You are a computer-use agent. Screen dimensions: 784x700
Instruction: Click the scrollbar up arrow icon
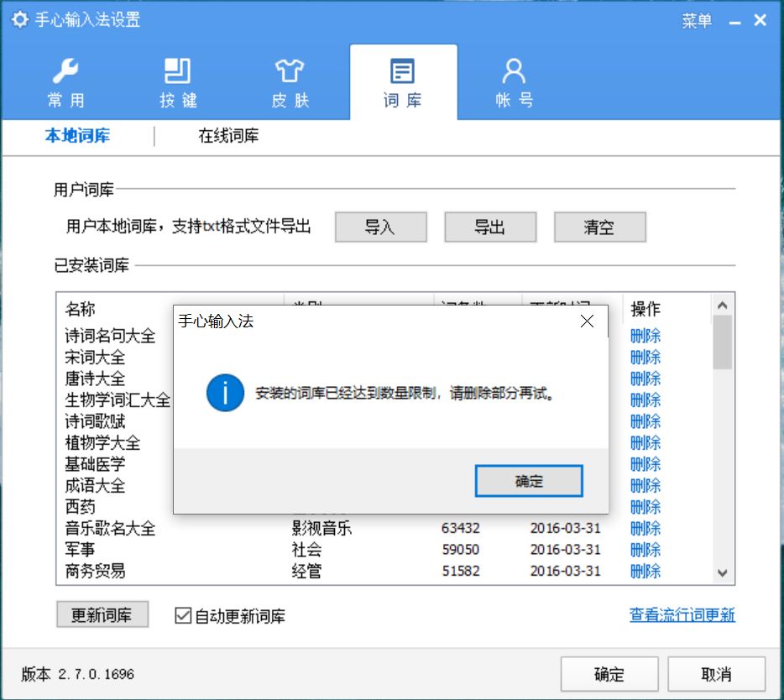[722, 306]
